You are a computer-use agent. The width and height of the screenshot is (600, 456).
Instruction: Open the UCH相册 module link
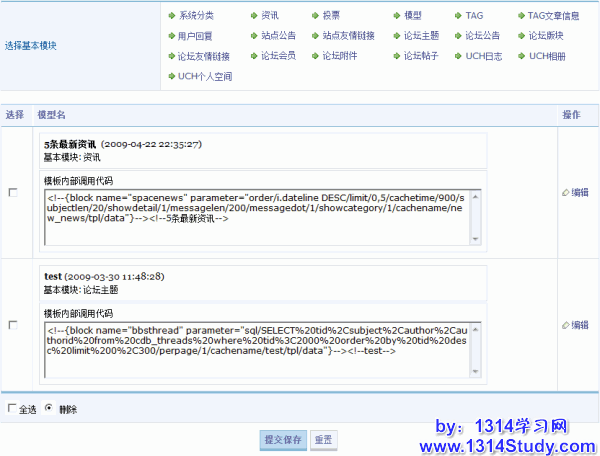(x=547, y=56)
